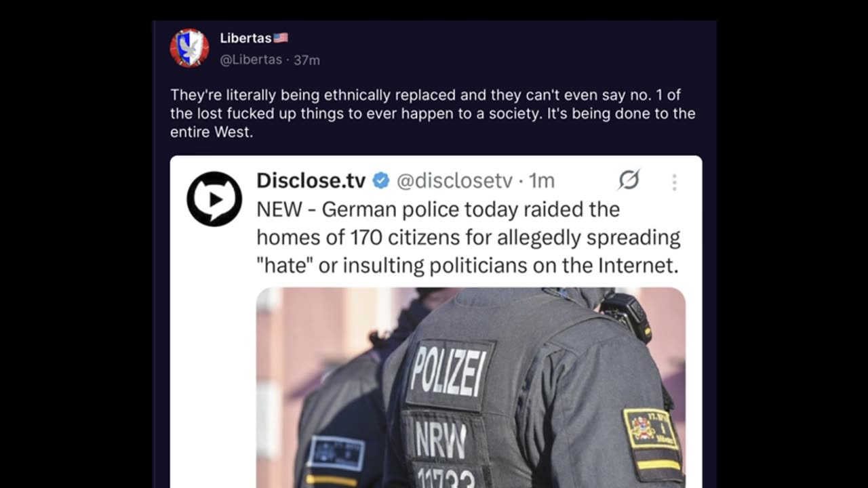Open the Disclose.tv account name
Image resolution: width=868 pixels, height=488 pixels.
(311, 180)
